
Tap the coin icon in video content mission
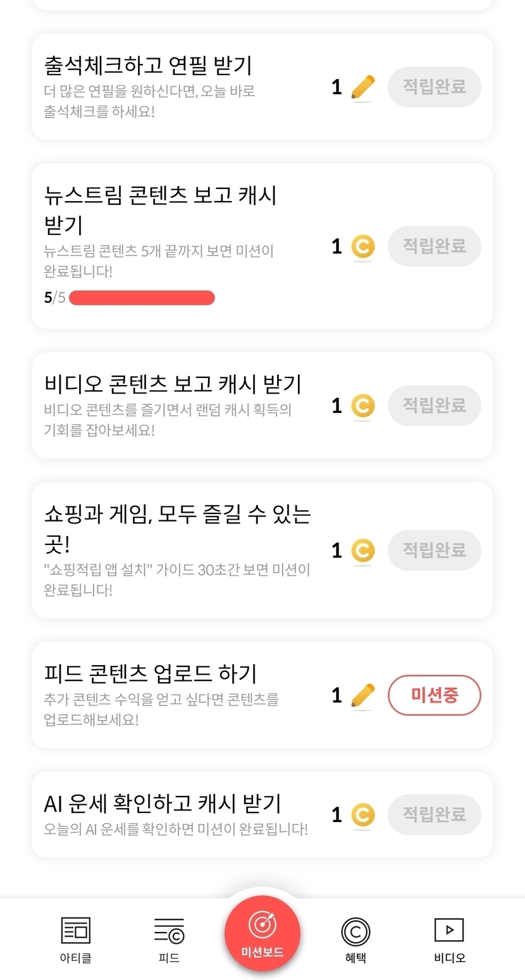click(362, 406)
